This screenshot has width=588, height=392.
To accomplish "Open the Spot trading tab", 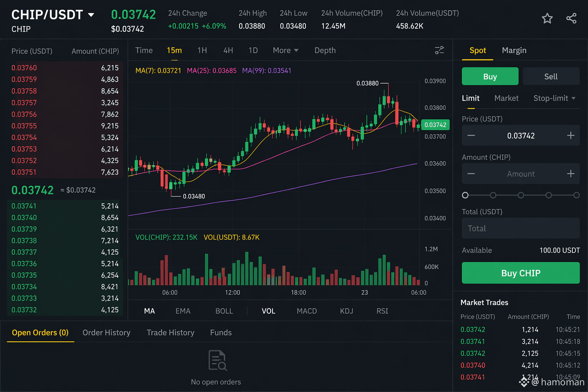I will (x=478, y=51).
